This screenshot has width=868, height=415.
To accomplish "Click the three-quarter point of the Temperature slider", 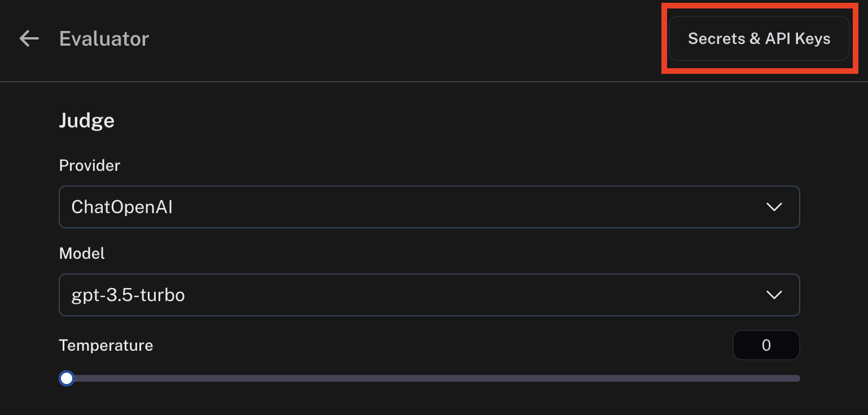I will [x=613, y=378].
